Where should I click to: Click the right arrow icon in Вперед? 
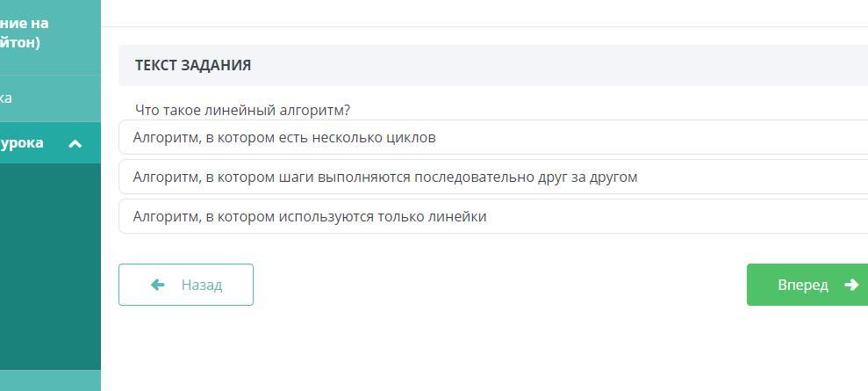(x=850, y=285)
